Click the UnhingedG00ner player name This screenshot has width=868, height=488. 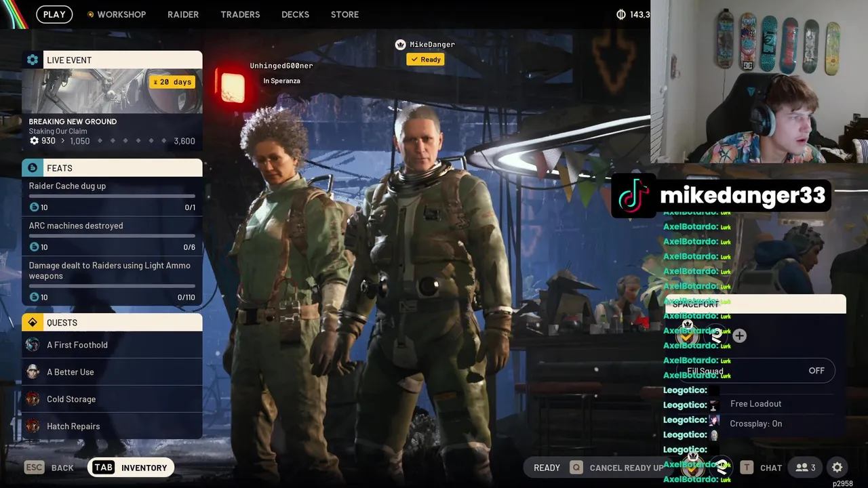[281, 66]
